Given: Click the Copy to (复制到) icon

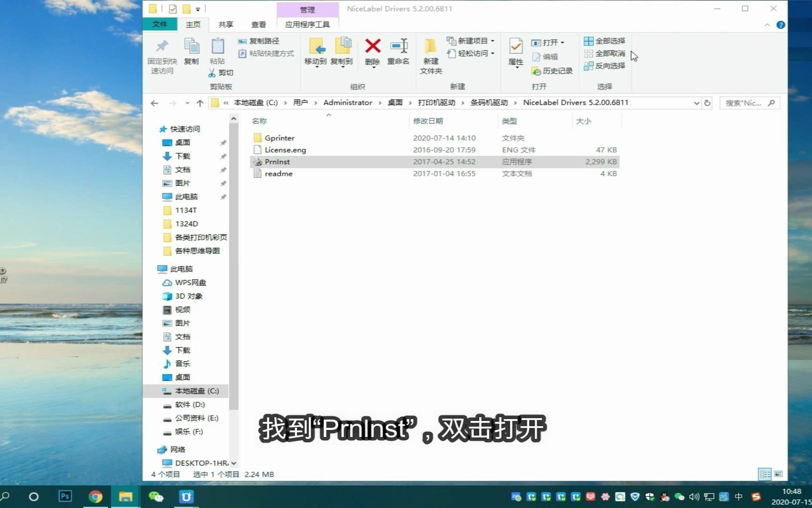Looking at the screenshot, I should tap(342, 46).
